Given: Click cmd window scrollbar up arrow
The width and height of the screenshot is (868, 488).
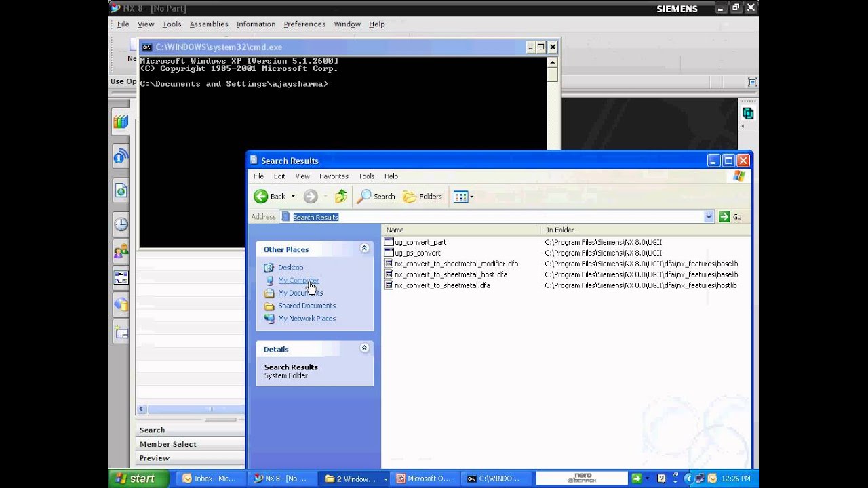Looking at the screenshot, I should [x=553, y=62].
